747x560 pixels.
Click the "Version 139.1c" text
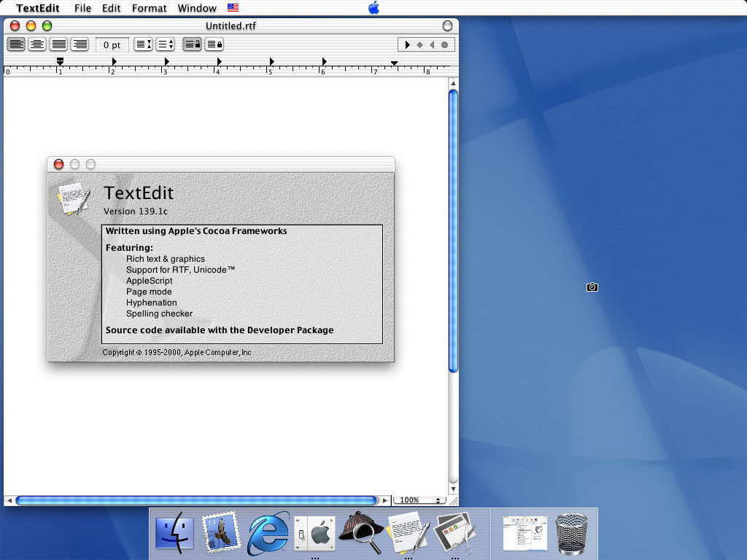[135, 211]
